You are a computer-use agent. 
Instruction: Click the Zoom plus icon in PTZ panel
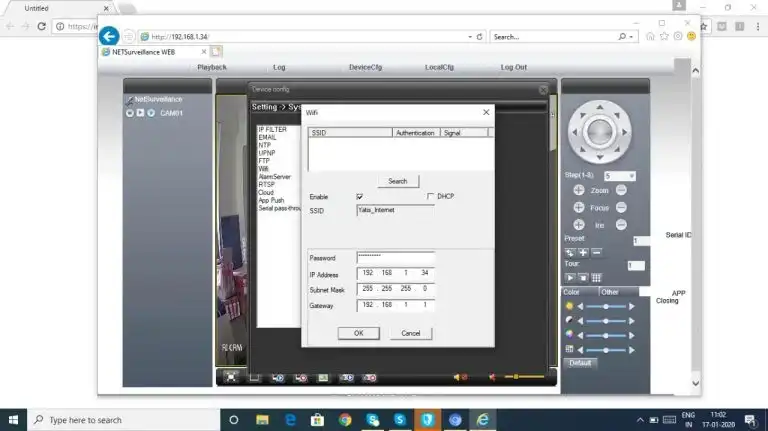[578, 190]
